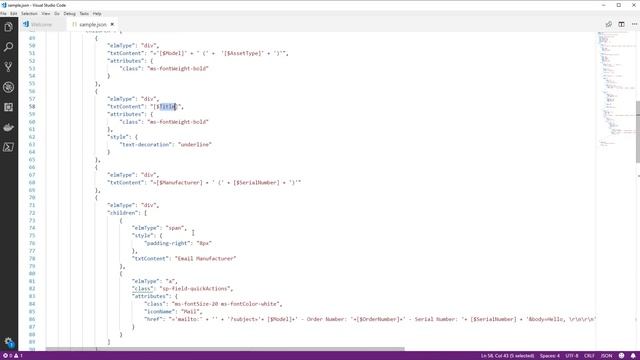Open the Help menu

click(x=97, y=13)
